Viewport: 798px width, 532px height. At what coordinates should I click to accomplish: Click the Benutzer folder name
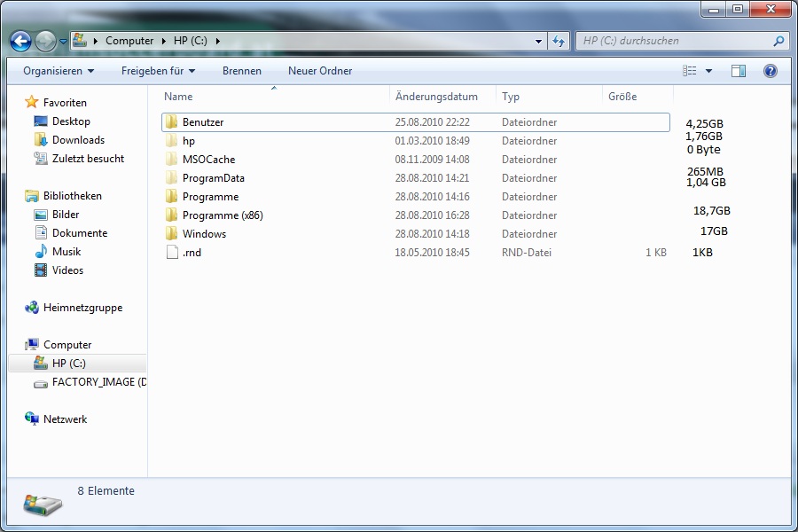(203, 122)
